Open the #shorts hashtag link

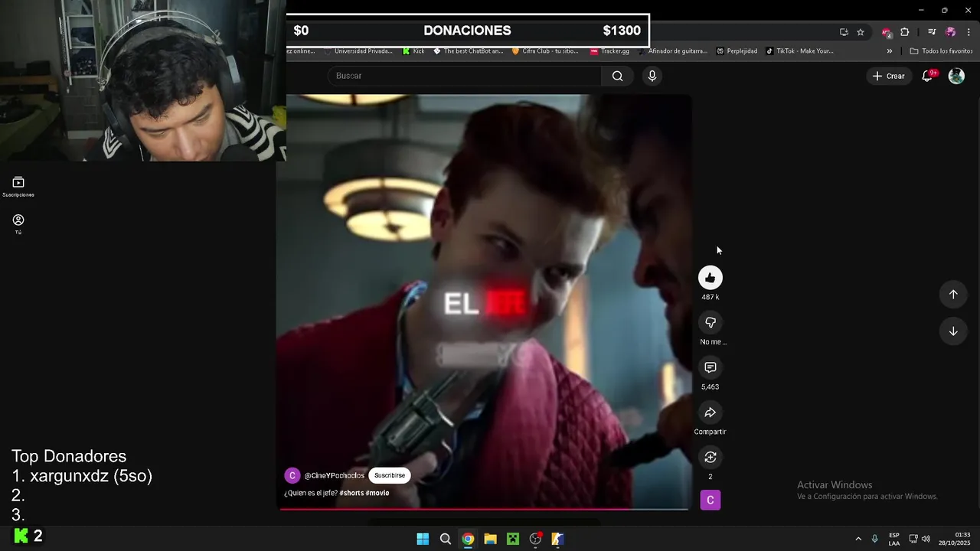(x=351, y=493)
